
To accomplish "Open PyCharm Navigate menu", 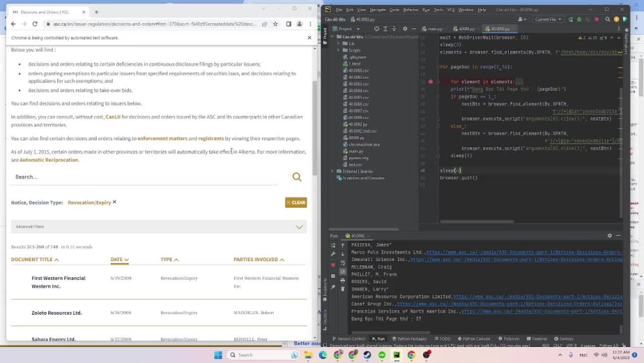I will (x=377, y=10).
